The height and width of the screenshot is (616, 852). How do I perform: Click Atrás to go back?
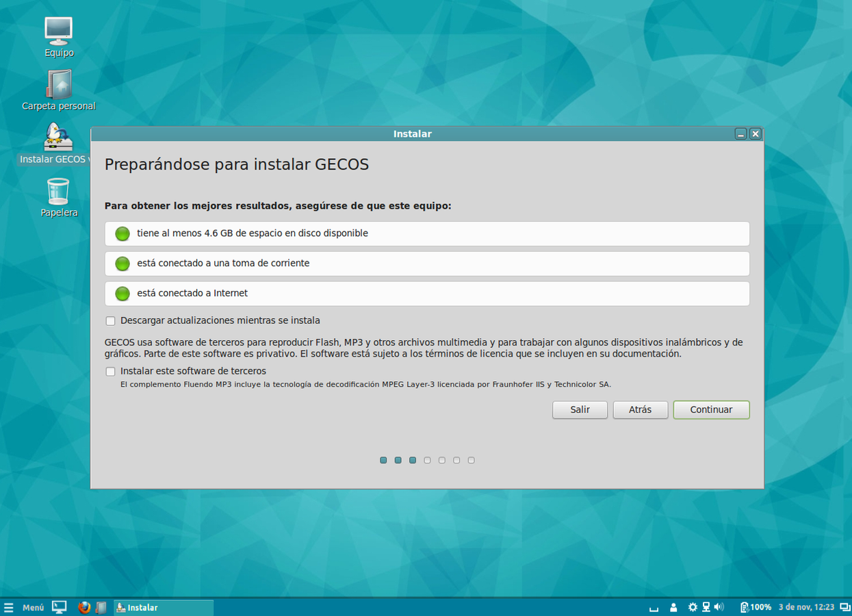640,409
